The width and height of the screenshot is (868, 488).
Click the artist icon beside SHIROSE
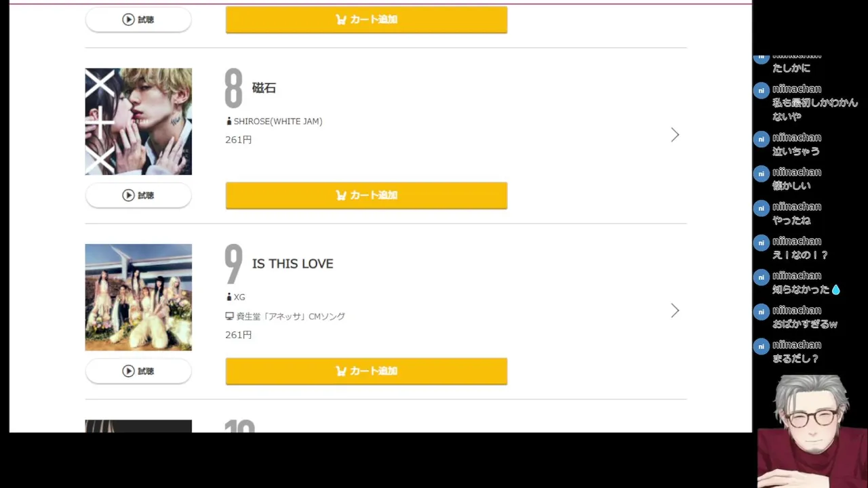pos(229,121)
